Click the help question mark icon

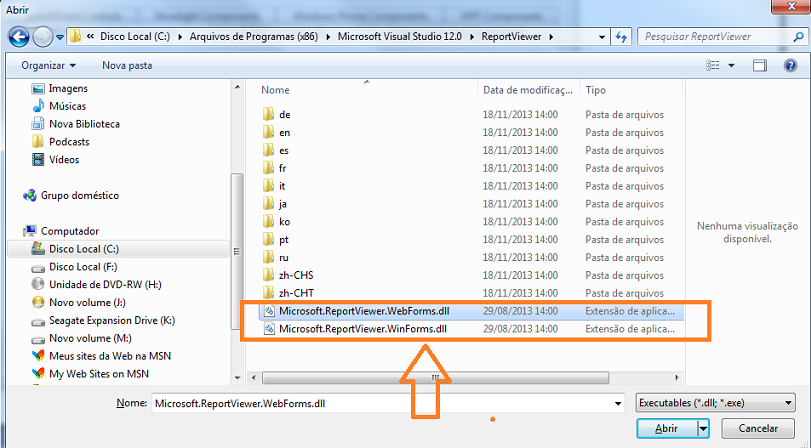(x=790, y=65)
